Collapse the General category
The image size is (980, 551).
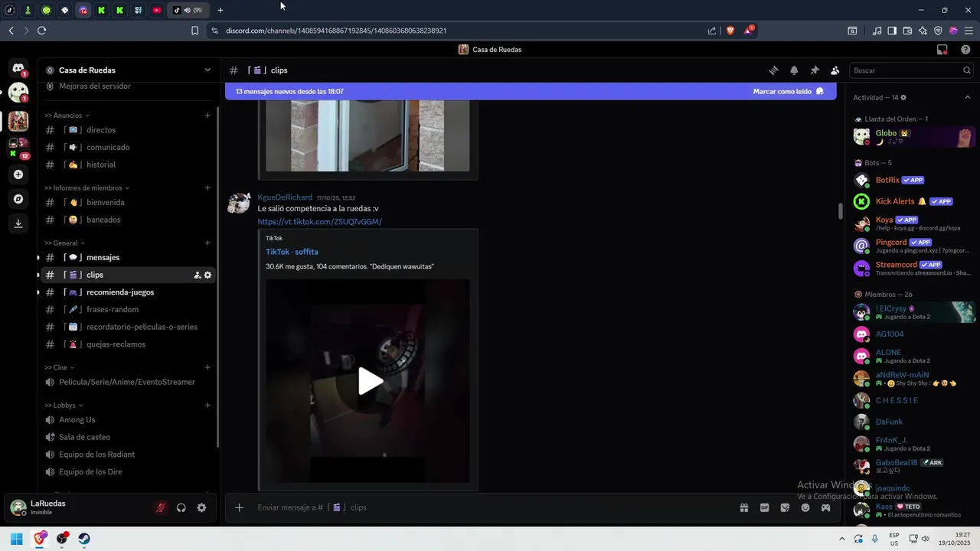(65, 243)
